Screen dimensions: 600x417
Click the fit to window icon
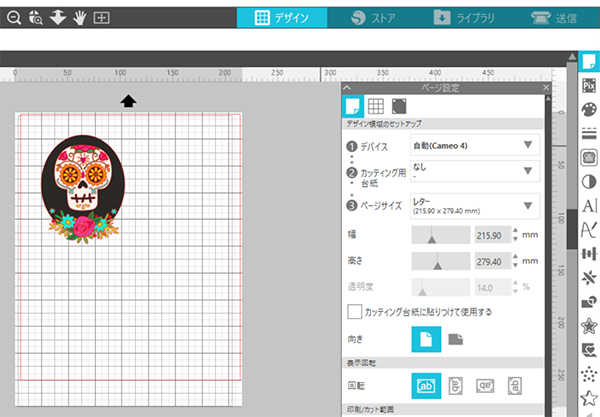pos(101,18)
